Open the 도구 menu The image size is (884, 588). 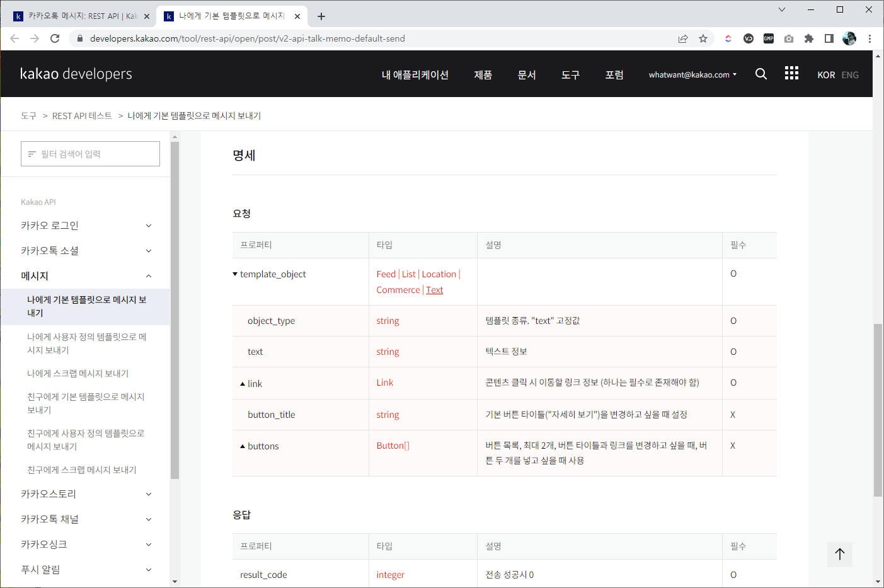(x=571, y=74)
